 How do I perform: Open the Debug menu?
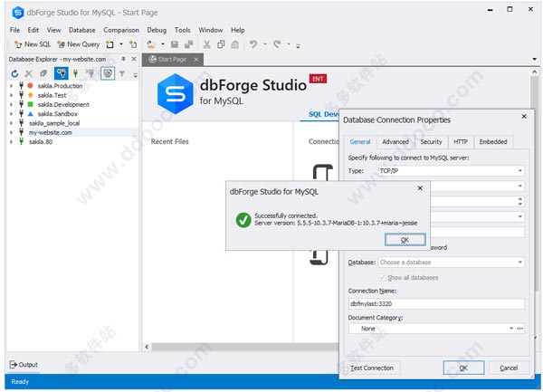point(157,30)
